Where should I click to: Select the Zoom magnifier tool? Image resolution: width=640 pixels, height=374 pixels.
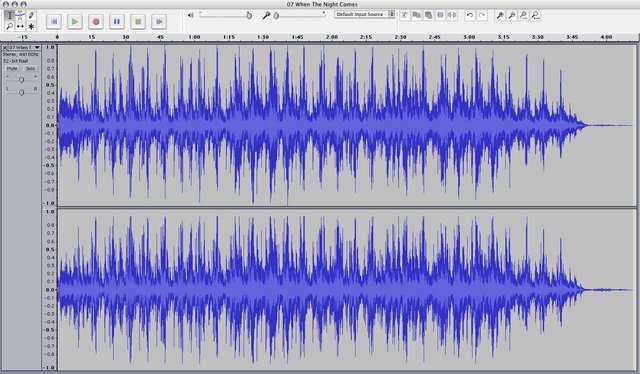[9, 27]
